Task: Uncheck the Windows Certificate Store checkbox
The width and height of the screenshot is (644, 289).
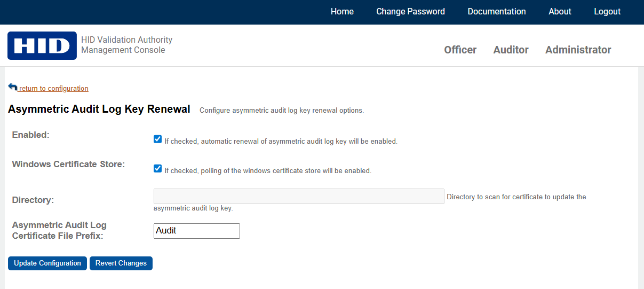Action: (157, 169)
